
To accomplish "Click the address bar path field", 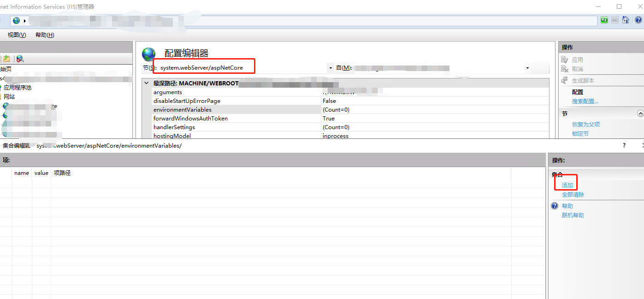I will 304,20.
